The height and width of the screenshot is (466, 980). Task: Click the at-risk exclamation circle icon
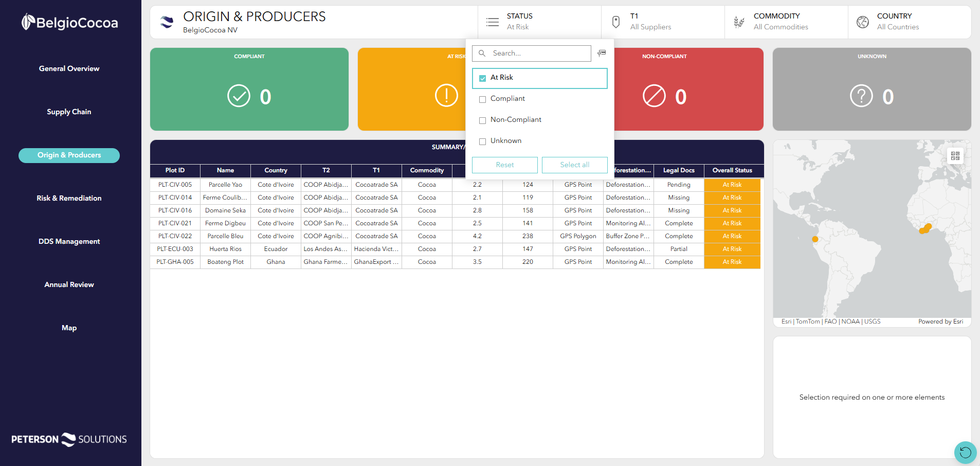click(446, 96)
